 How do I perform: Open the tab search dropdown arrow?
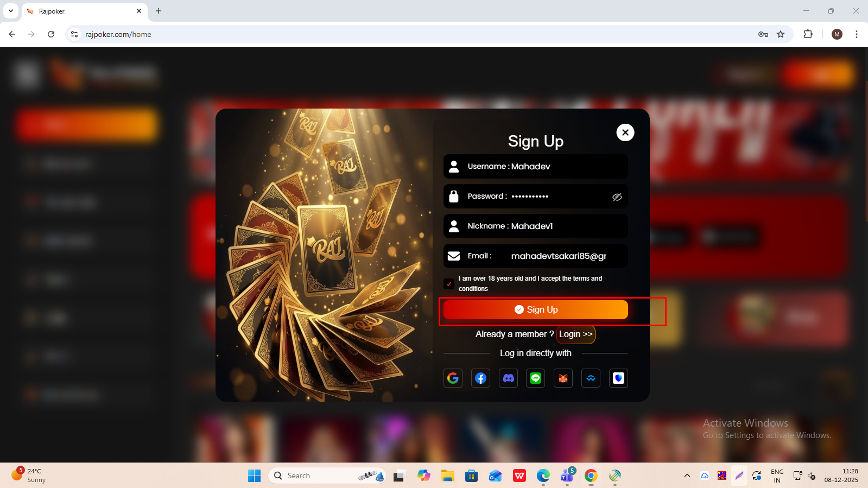(11, 11)
